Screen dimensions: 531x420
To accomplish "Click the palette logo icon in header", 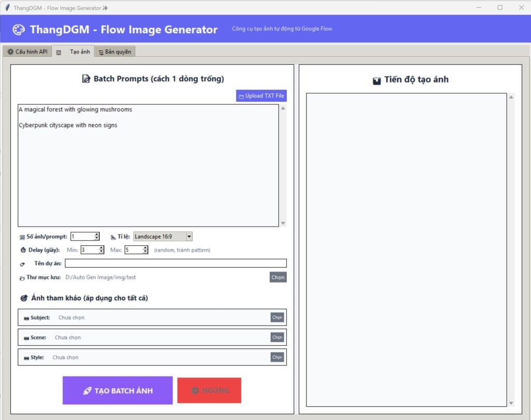I will [x=19, y=30].
